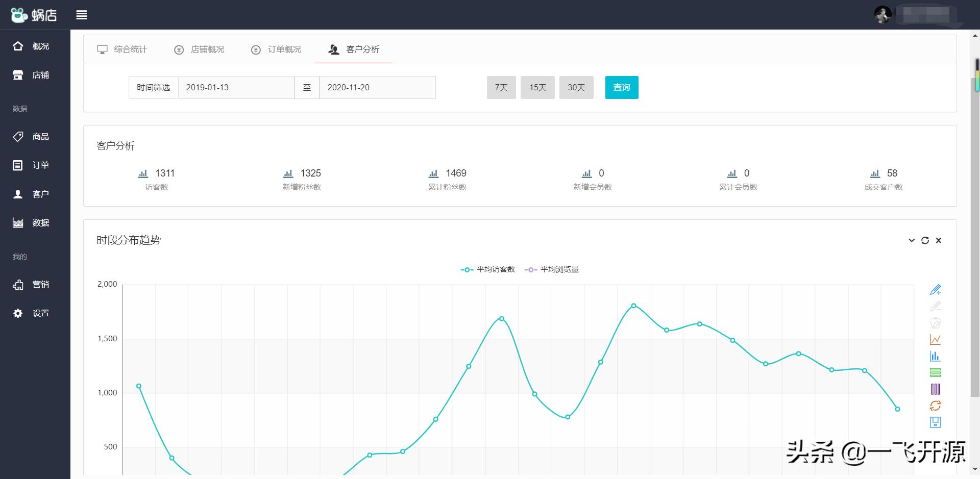Collapse the 时段分布趋势 panel
This screenshot has width=980, height=479.
[x=911, y=240]
